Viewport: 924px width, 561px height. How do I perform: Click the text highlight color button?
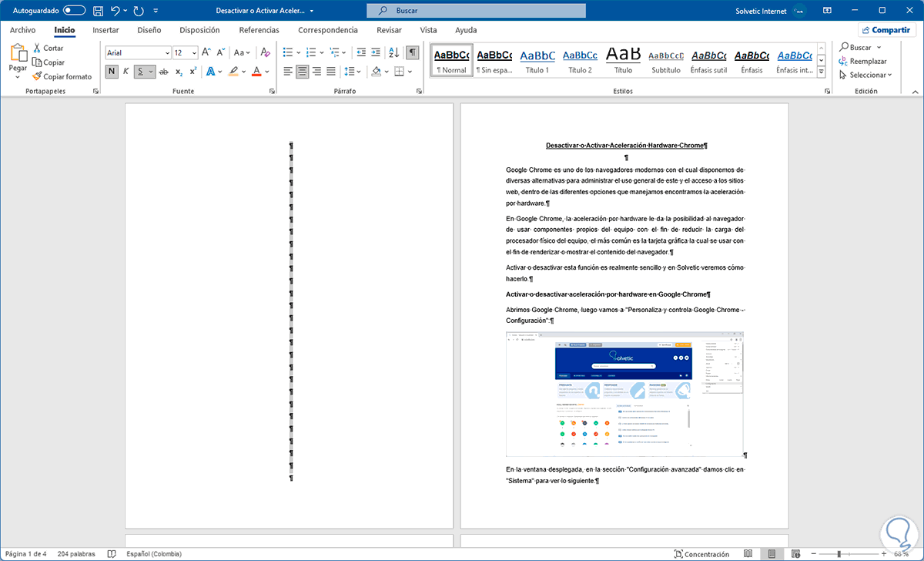click(x=233, y=72)
